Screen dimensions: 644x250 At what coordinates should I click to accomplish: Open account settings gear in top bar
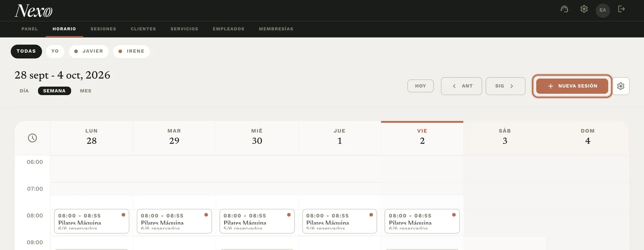[x=584, y=9]
